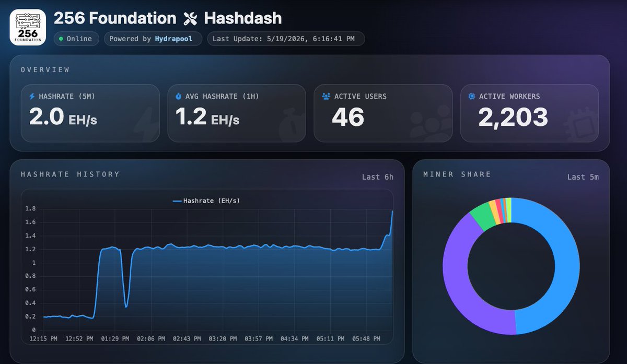Click the 'Last 5m' label

pyautogui.click(x=583, y=177)
